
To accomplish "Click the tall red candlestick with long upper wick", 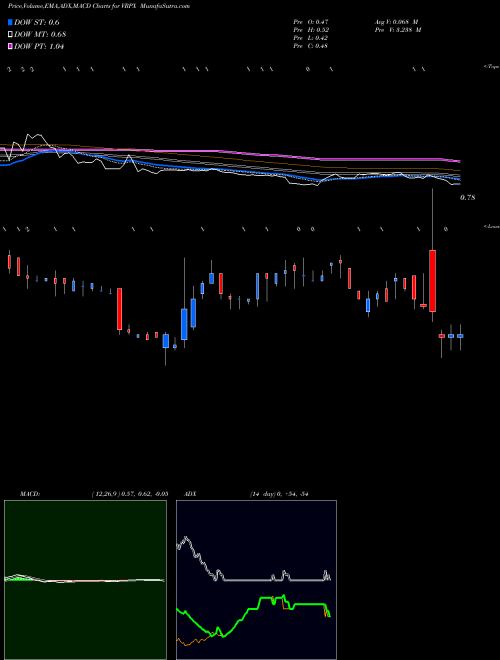I will click(432, 281).
